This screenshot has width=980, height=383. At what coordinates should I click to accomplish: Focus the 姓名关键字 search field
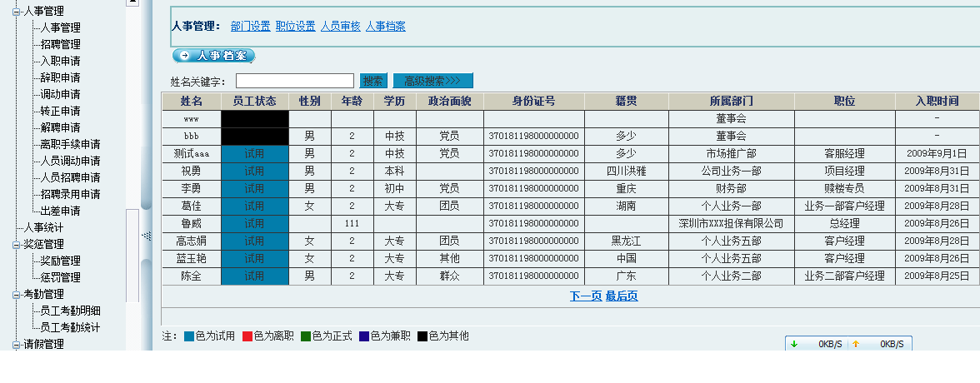(x=295, y=81)
